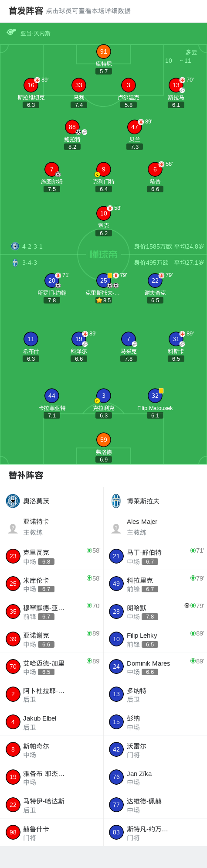Screen dimensions: 207x868
Task: Open 卡拉菲亚特 number 44 player icon
Action: pyautogui.click(x=52, y=396)
